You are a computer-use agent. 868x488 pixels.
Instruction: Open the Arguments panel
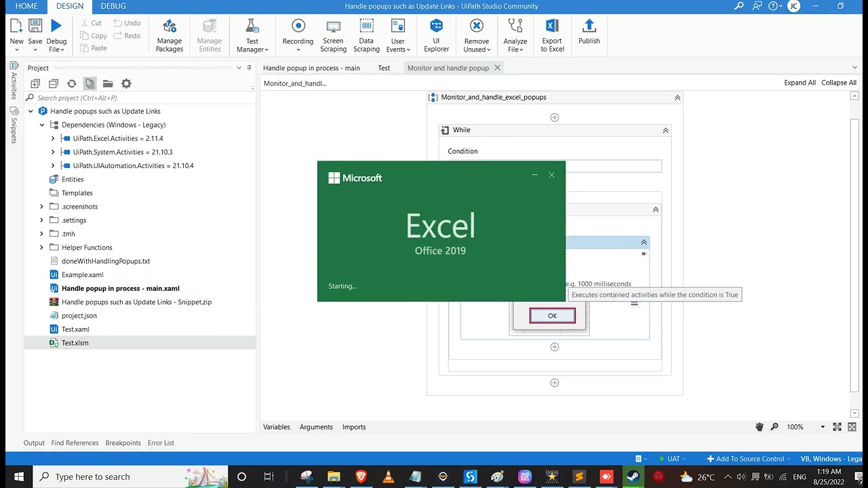point(316,427)
